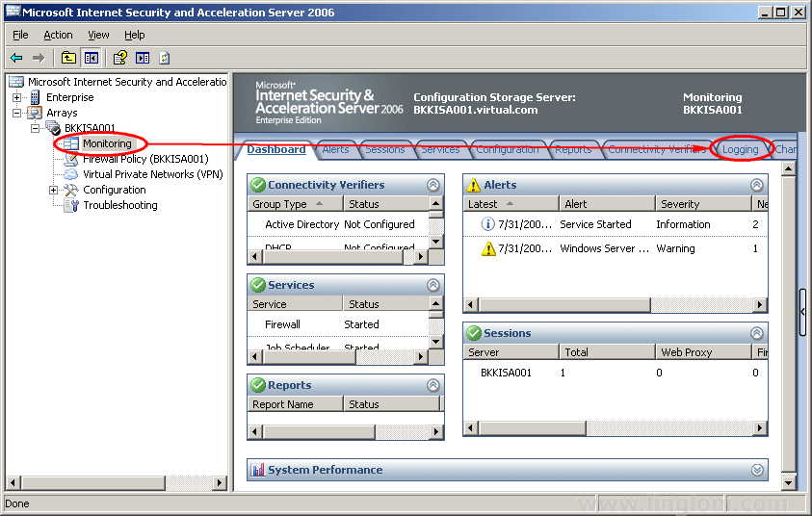Sort alerts by Severity column header
The height and width of the screenshot is (516, 812).
tap(704, 204)
